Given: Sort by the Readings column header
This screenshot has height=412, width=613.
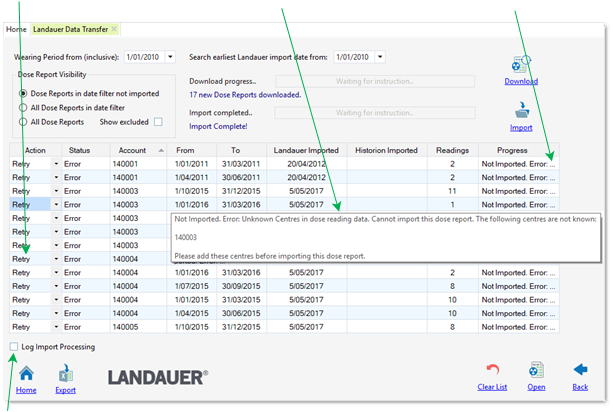Looking at the screenshot, I should click(452, 150).
